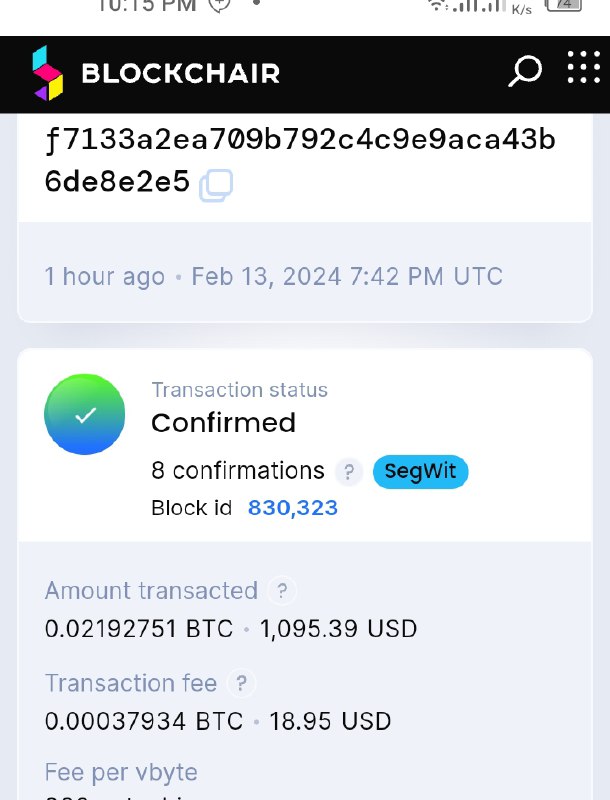Click the Feb 13, 2024 7:42 PM UTC timestamp
The height and width of the screenshot is (800, 610).
[x=347, y=276]
